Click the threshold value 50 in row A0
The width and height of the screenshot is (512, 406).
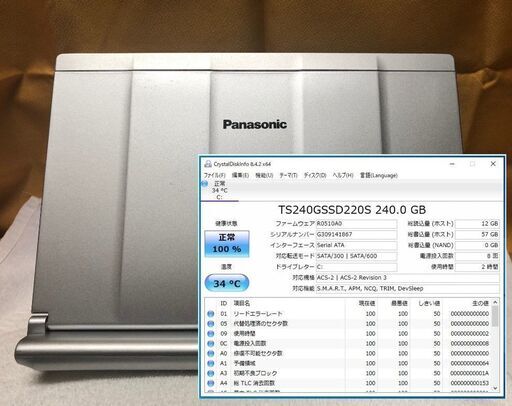coord(437,353)
